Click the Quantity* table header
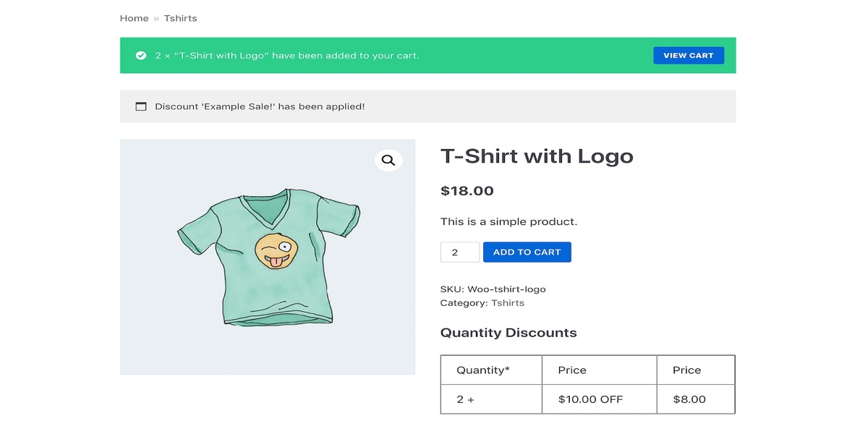Image resolution: width=868 pixels, height=434 pixels. (483, 370)
